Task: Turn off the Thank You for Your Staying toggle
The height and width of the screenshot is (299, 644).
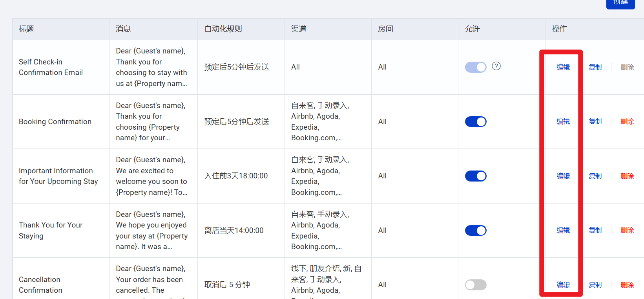Action: coord(476,230)
